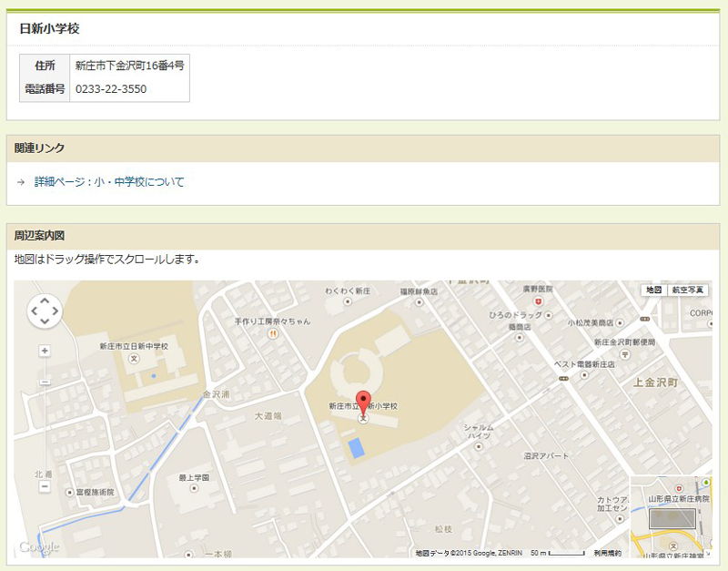This screenshot has height=571, width=728.
Task: Click the わくわく新庄 place marker
Action: coord(348,301)
